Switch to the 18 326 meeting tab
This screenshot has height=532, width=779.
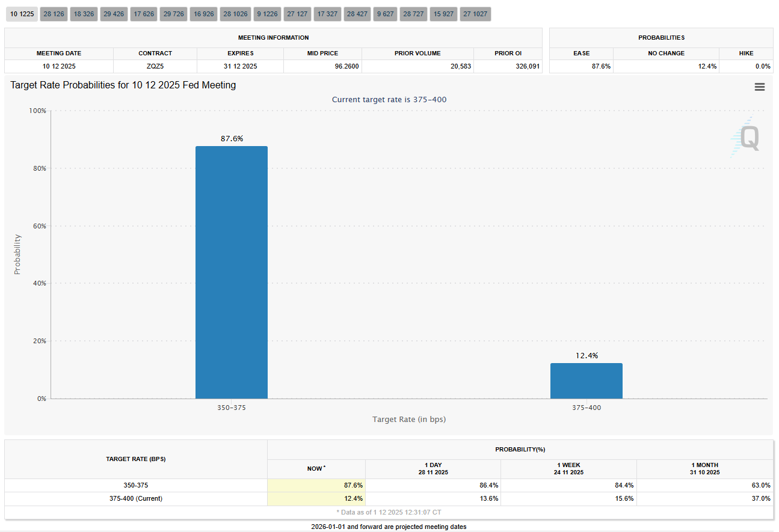point(84,14)
